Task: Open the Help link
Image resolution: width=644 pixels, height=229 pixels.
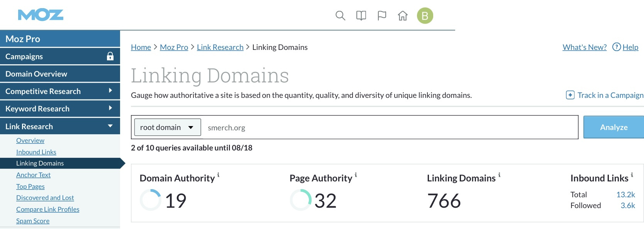Action: tap(630, 47)
